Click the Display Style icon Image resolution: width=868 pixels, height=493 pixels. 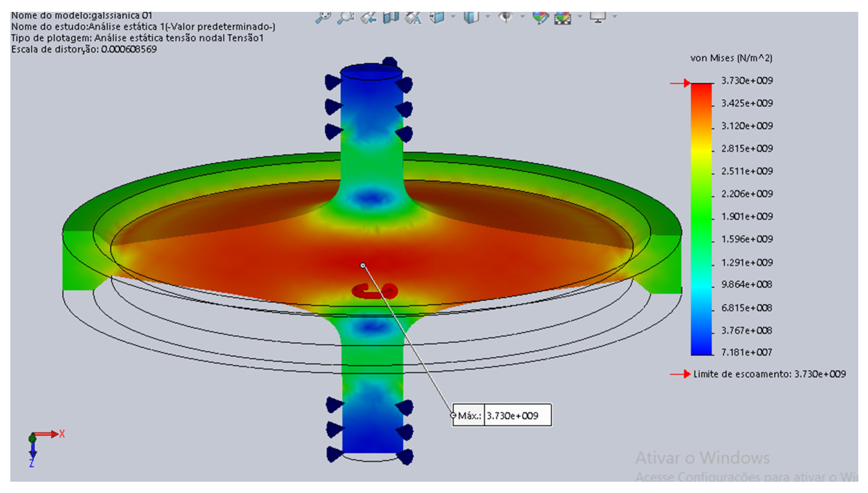[x=471, y=17]
